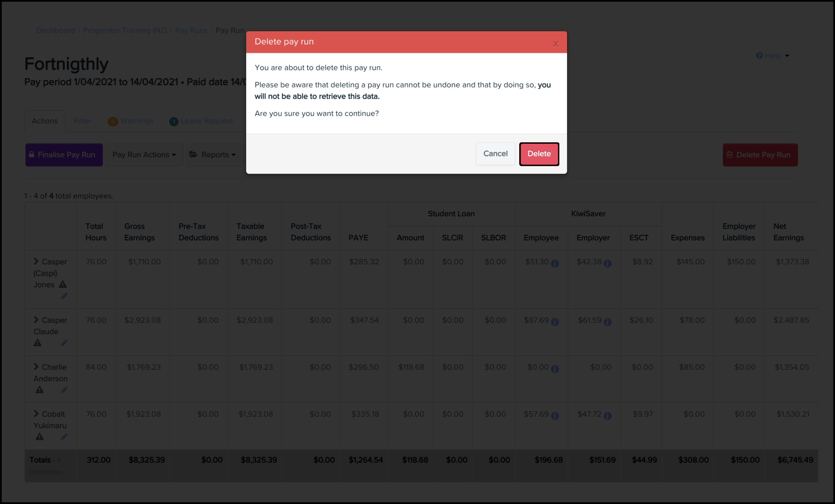
Task: Switch to the Filter tab
Action: [82, 121]
